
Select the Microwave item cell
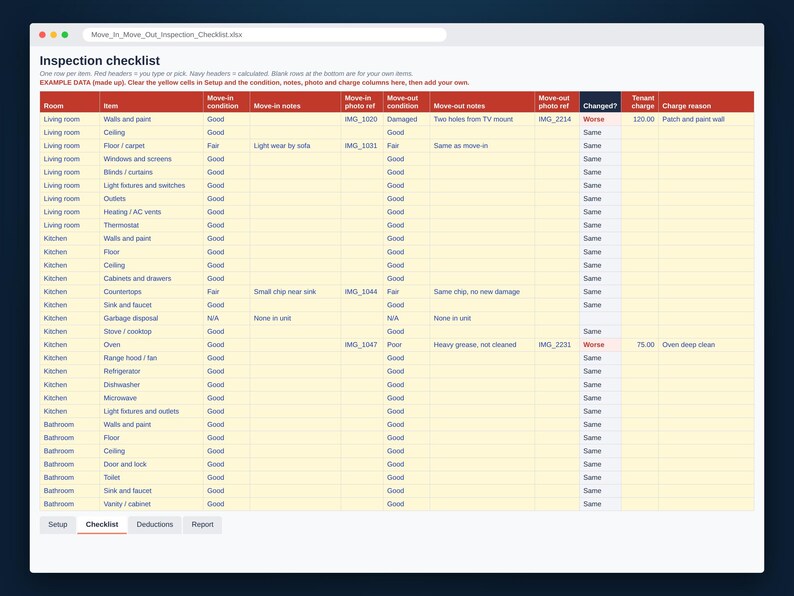(151, 398)
